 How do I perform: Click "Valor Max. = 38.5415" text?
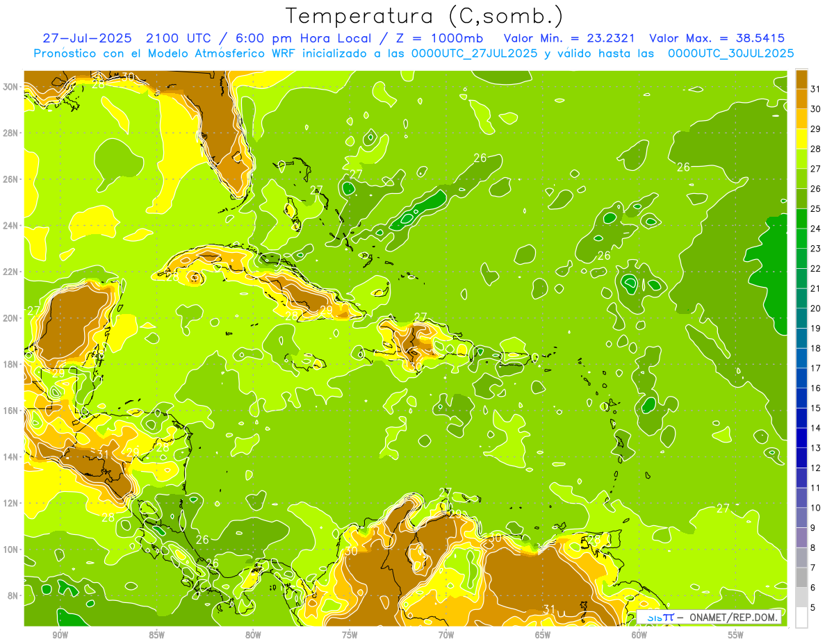(x=717, y=38)
